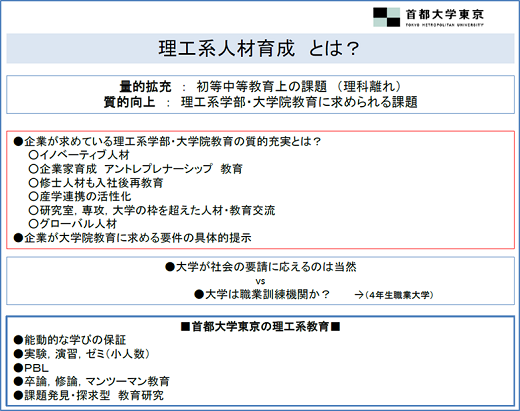Select the item イノベーティブ人材
Screen dimensions: 520x411
pyautogui.click(x=79, y=155)
